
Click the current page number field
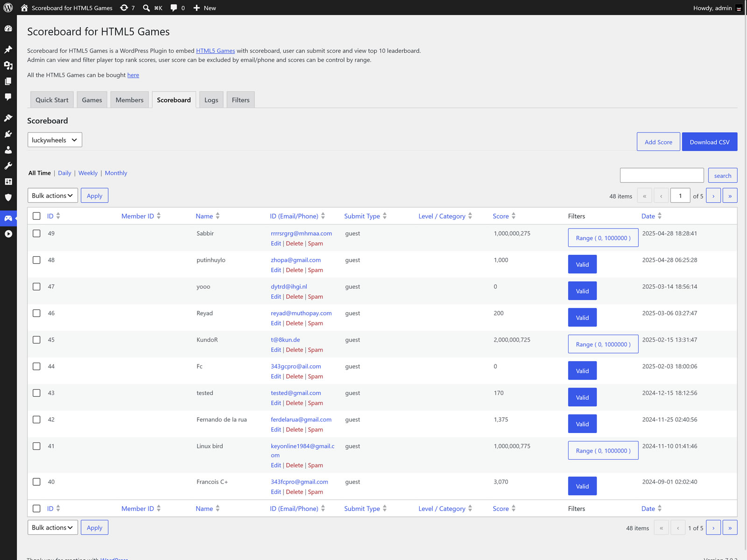(680, 196)
